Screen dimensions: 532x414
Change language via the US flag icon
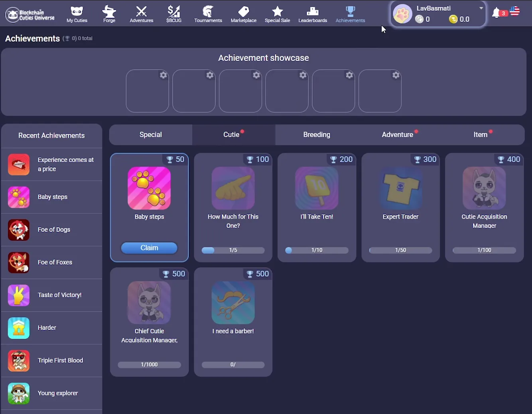515,11
